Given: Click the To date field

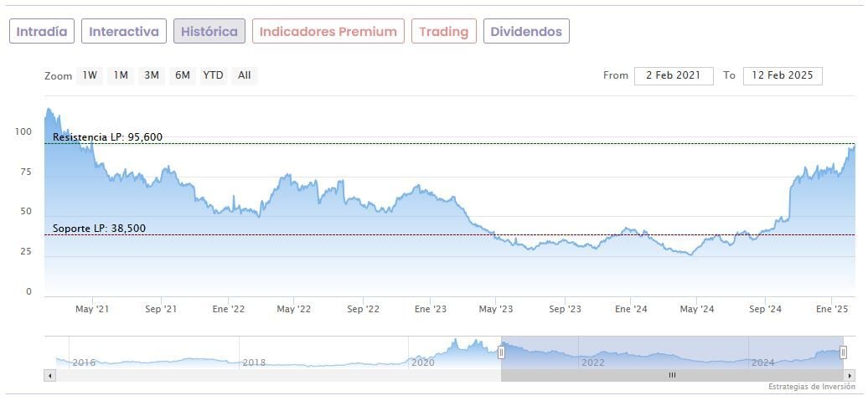Looking at the screenshot, I should (783, 75).
